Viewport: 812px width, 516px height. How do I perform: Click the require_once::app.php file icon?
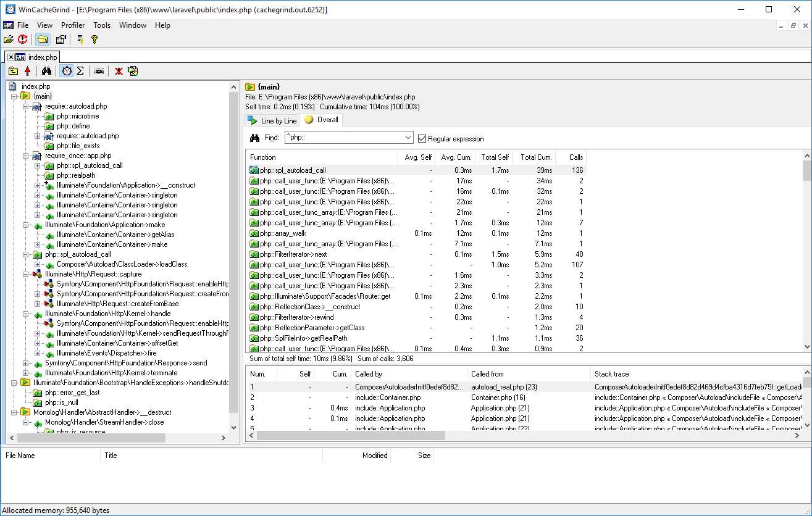point(37,156)
